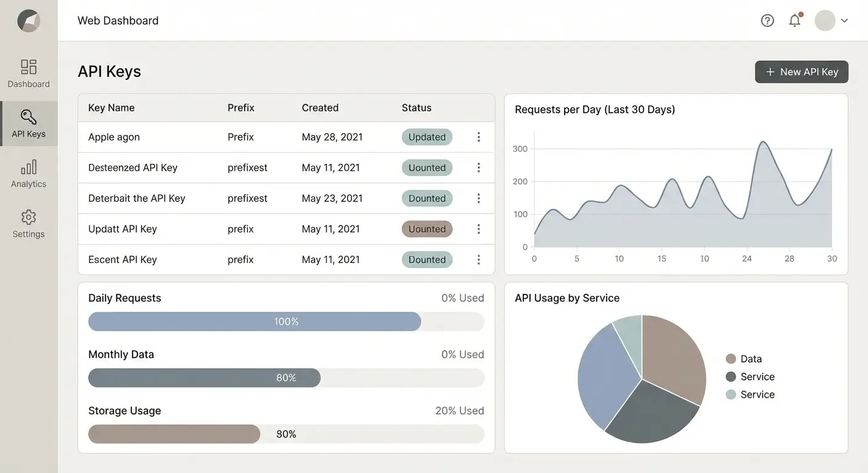Click Desteenzed API Key's Uounted badge

coord(427,168)
